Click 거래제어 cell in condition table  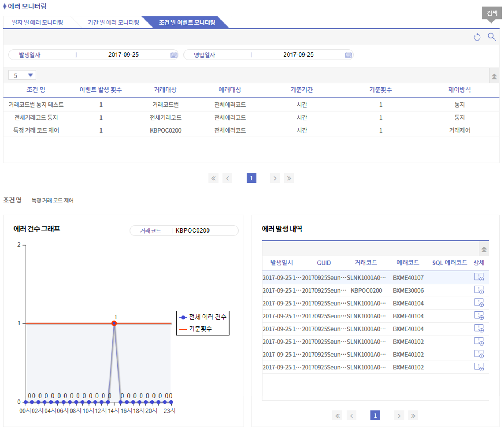tap(460, 130)
